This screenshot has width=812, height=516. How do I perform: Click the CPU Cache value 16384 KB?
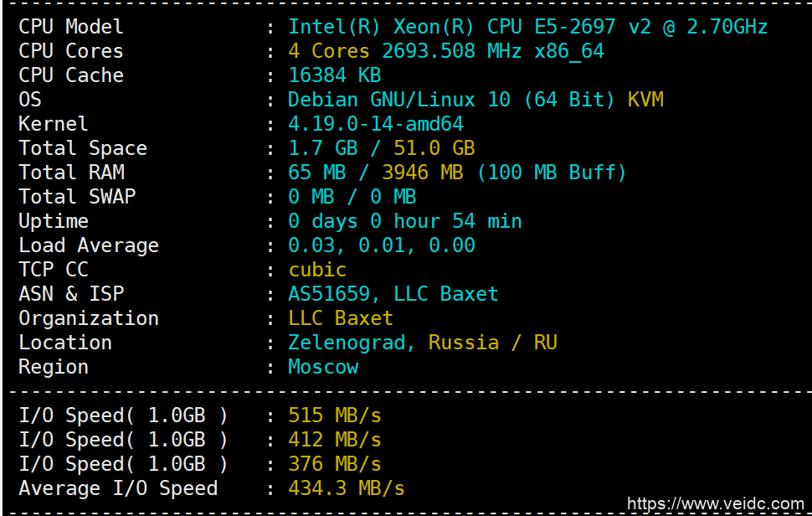click(x=334, y=75)
